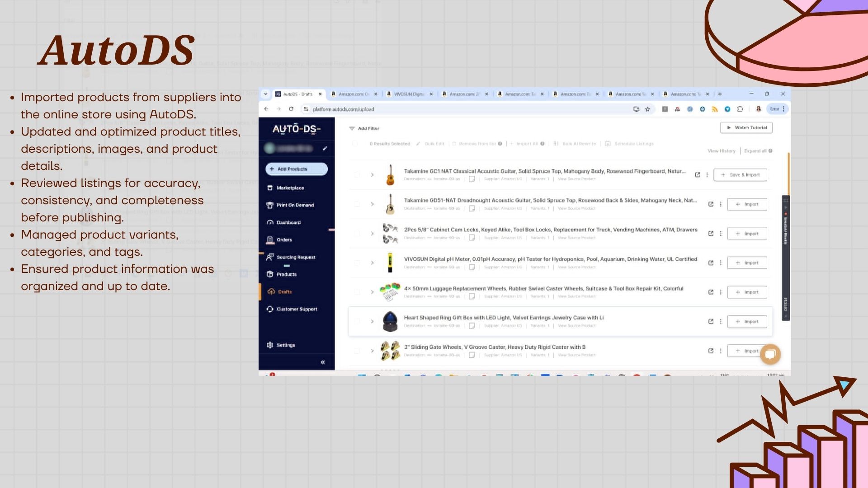The height and width of the screenshot is (488, 868).
Task: Select the Takamine GC1 guitar row checkbox
Action: point(357,175)
